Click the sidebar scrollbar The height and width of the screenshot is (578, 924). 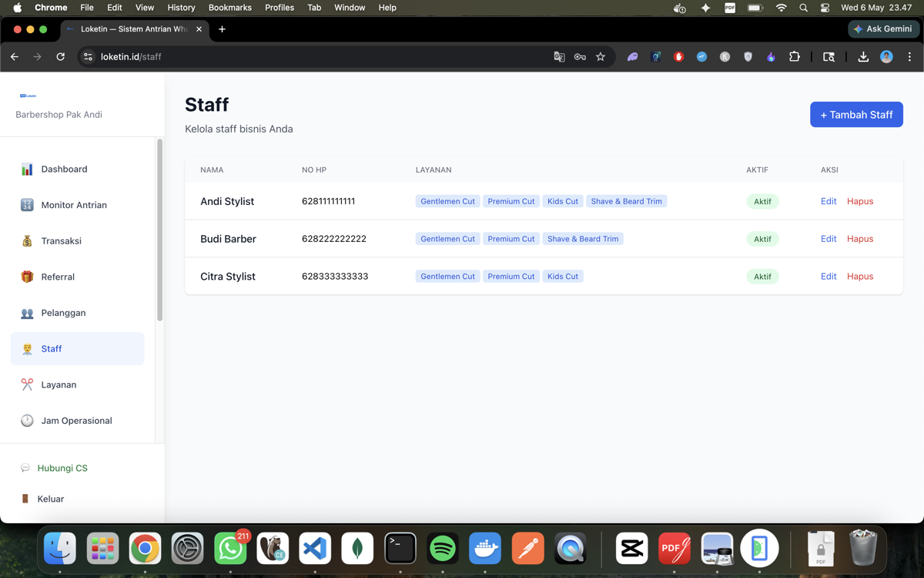click(159, 230)
